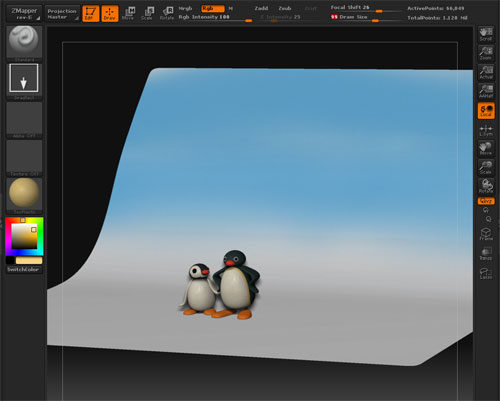Toggle the Xyz rotation mode button
The height and width of the screenshot is (401, 500).
(x=486, y=201)
